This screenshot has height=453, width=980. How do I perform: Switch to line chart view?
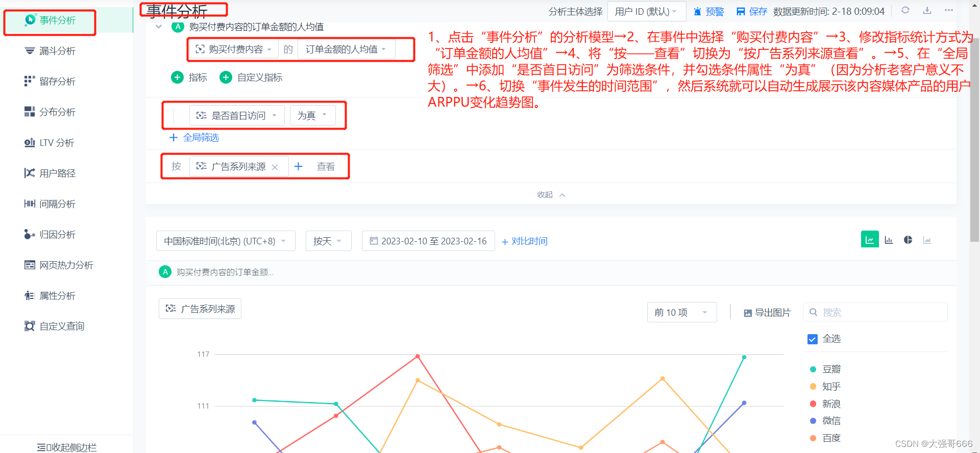click(x=870, y=240)
